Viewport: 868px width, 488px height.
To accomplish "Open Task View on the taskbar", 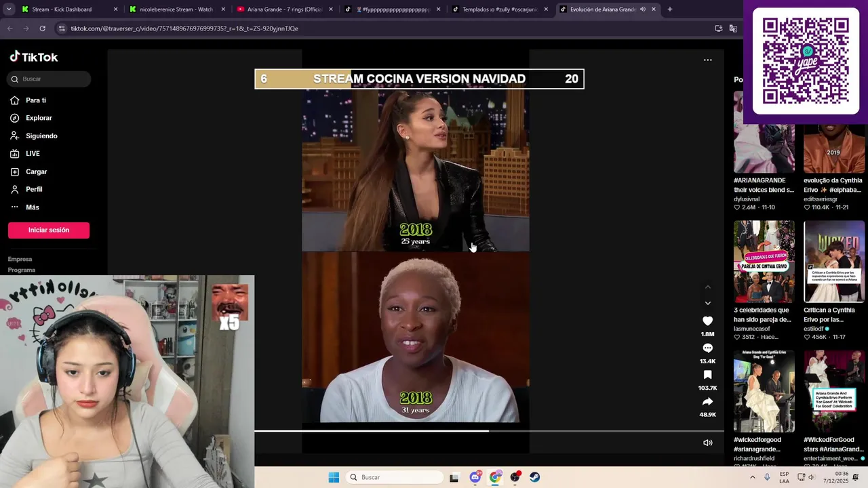I will click(x=454, y=477).
